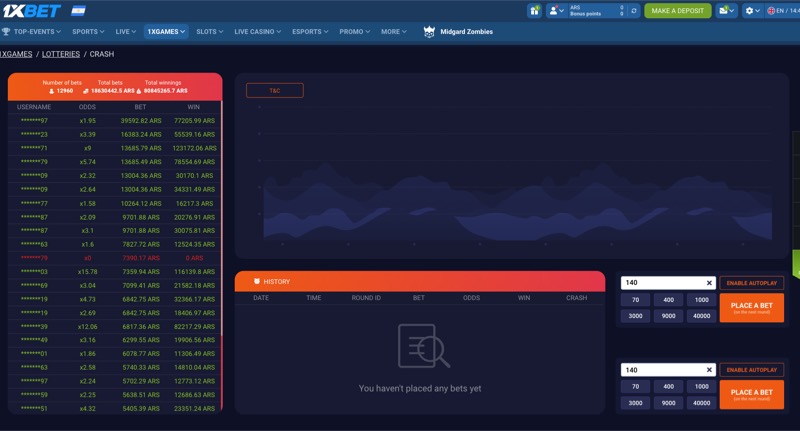Select 40000 in the first bet panel
This screenshot has width=800, height=431.
coord(702,316)
